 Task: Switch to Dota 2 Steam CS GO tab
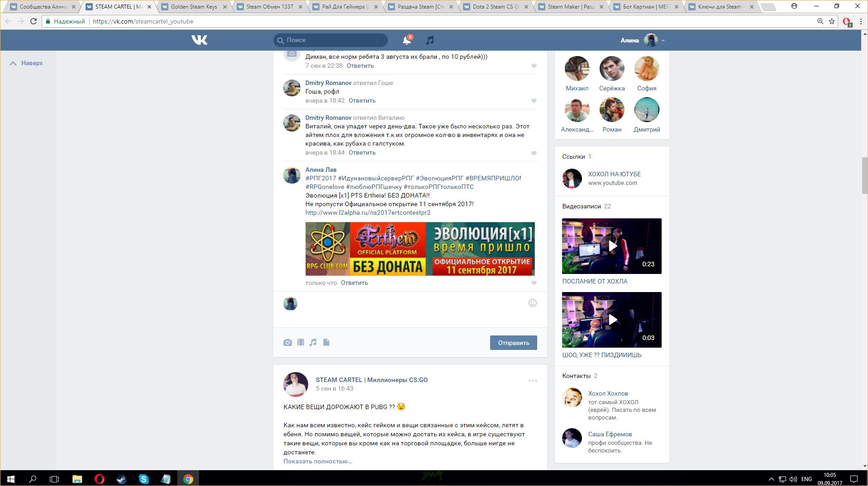(x=496, y=7)
